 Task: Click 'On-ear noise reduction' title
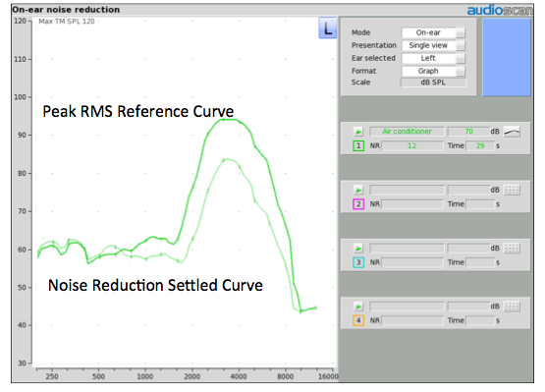(x=66, y=10)
